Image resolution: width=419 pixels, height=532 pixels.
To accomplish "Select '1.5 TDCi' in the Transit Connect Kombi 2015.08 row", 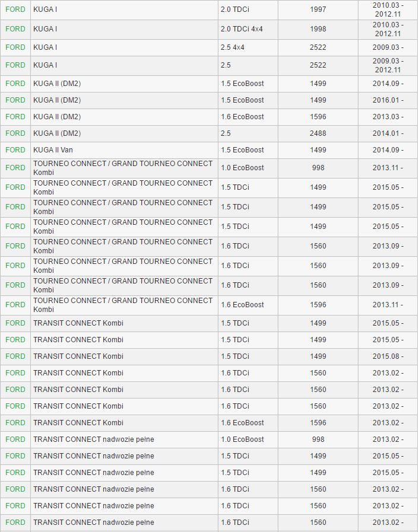I will pos(235,356).
